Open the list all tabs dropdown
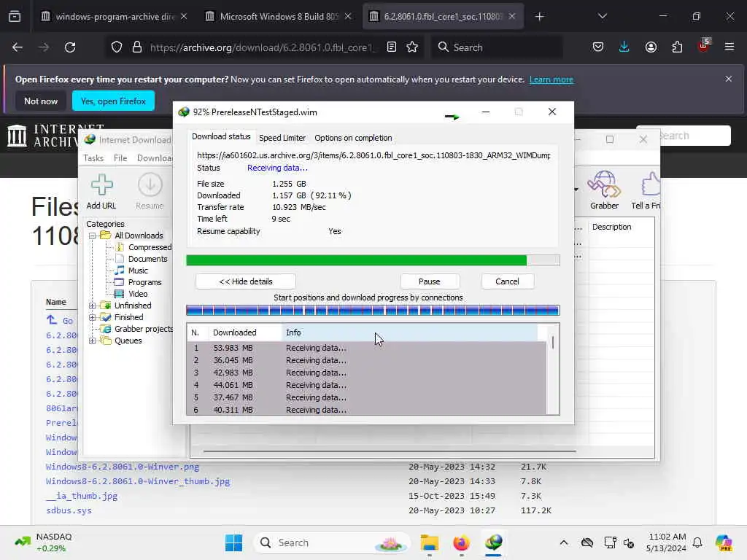 pos(602,16)
